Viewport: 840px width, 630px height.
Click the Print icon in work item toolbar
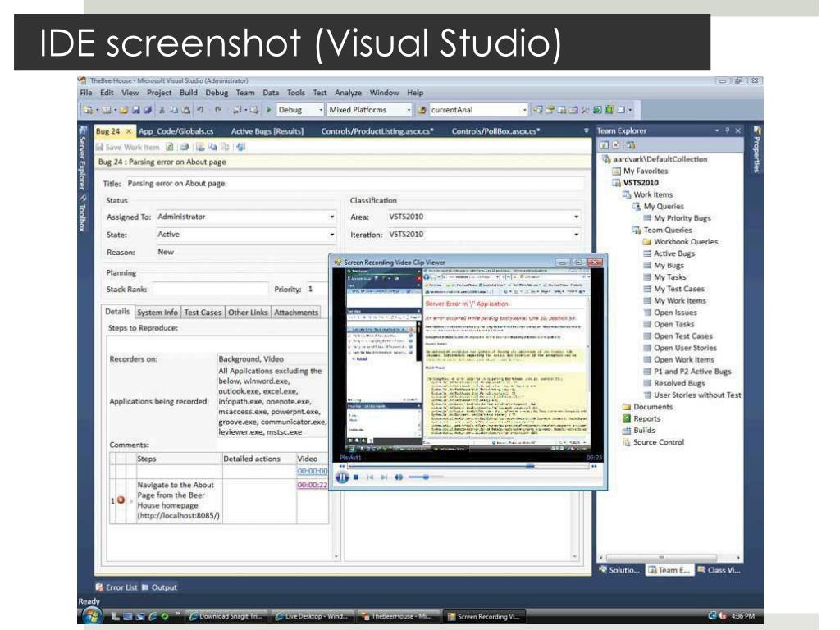pyautogui.click(x=185, y=147)
